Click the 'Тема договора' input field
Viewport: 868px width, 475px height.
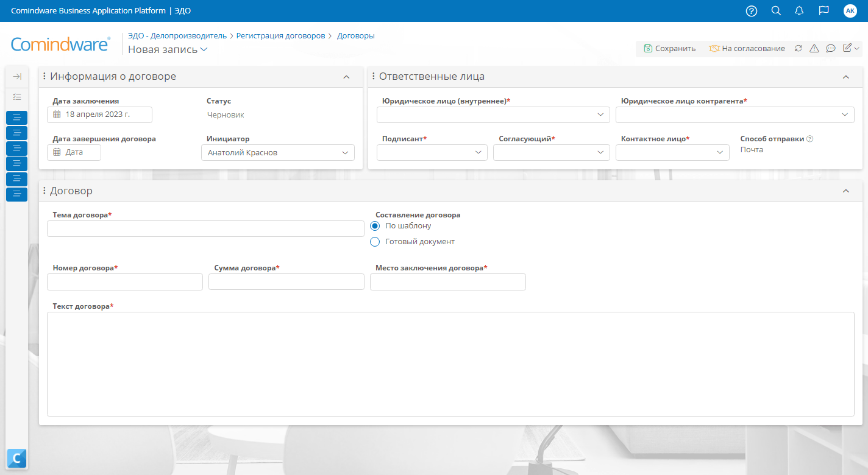click(205, 229)
